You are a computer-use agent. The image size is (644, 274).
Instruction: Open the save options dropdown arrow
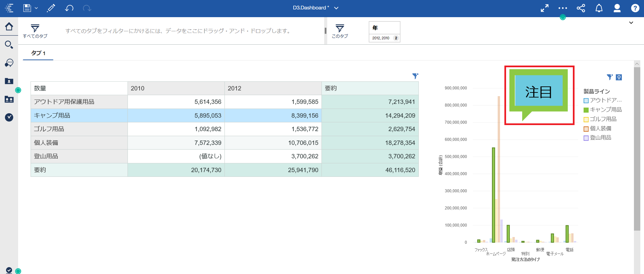pyautogui.click(x=36, y=8)
